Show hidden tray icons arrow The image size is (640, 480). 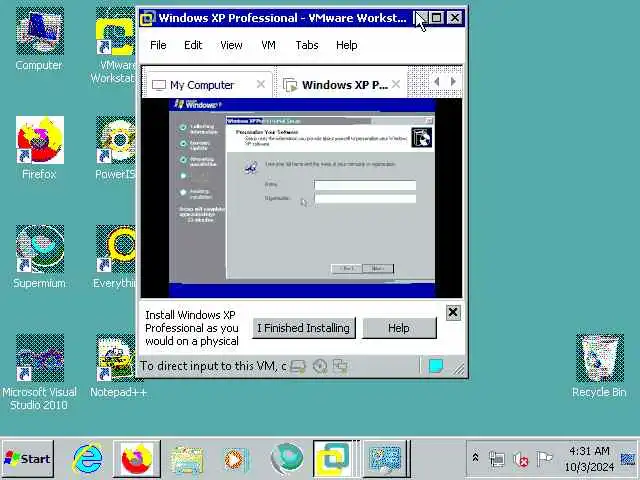pyautogui.click(x=475, y=458)
